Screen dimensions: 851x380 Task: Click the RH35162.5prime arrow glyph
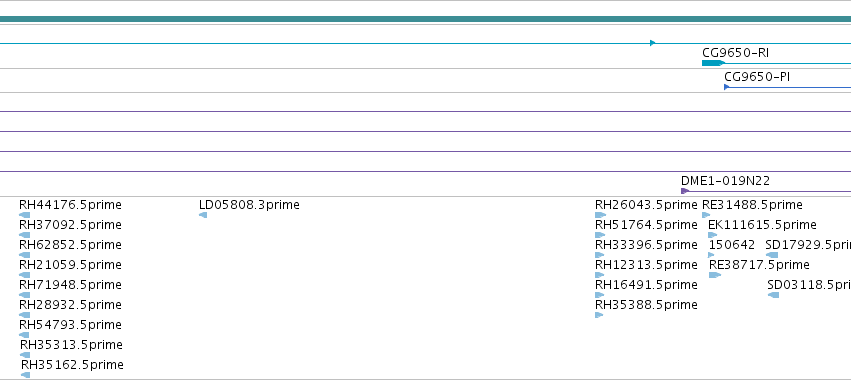(x=26, y=375)
